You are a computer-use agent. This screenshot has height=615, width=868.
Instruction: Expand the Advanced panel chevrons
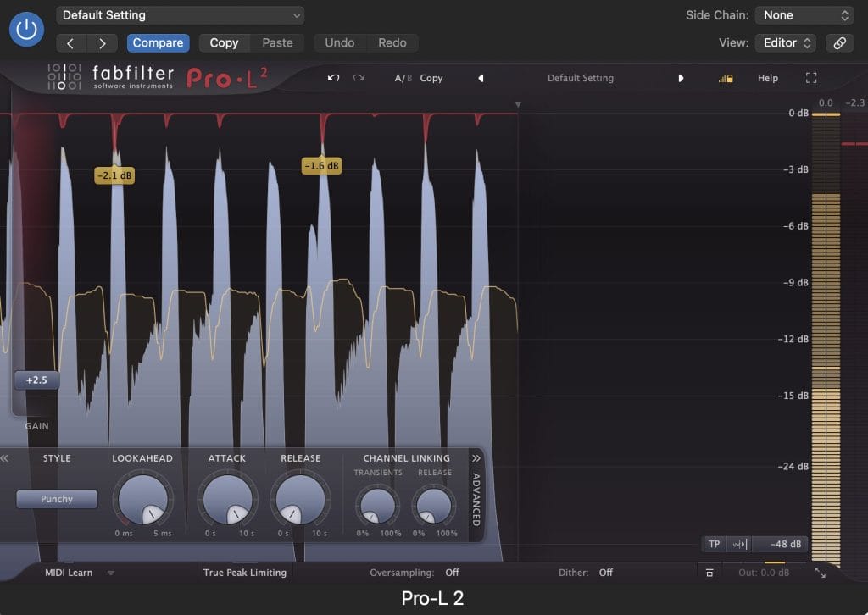[x=476, y=458]
